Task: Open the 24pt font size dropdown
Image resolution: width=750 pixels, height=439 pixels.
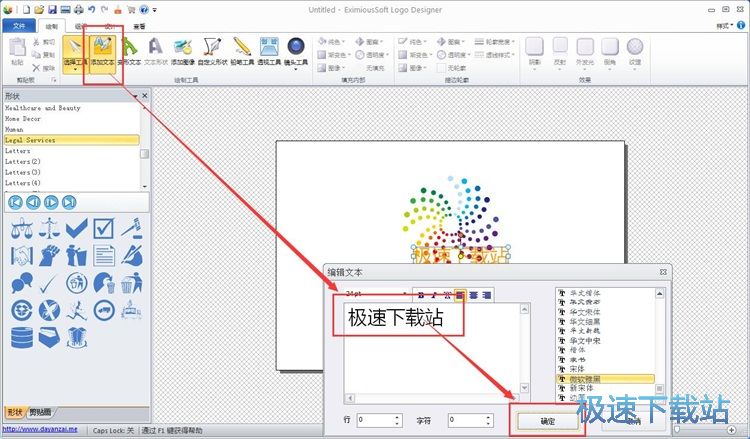Action: pos(405,293)
